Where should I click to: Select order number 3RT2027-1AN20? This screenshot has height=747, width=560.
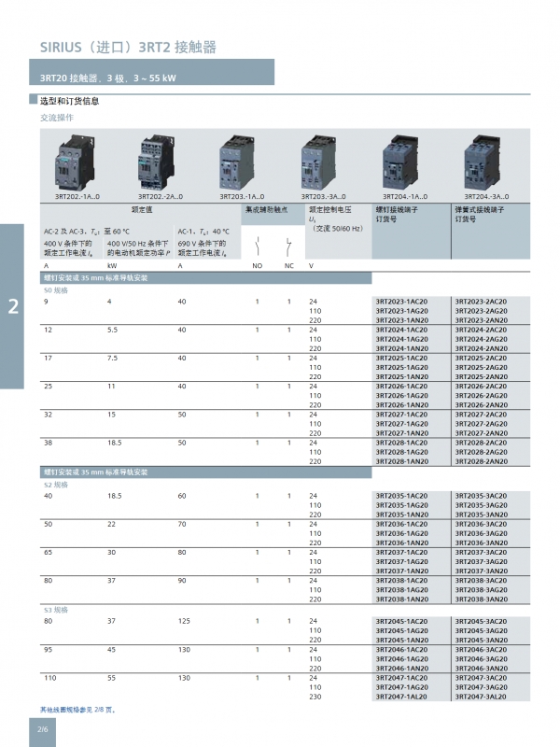[402, 433]
